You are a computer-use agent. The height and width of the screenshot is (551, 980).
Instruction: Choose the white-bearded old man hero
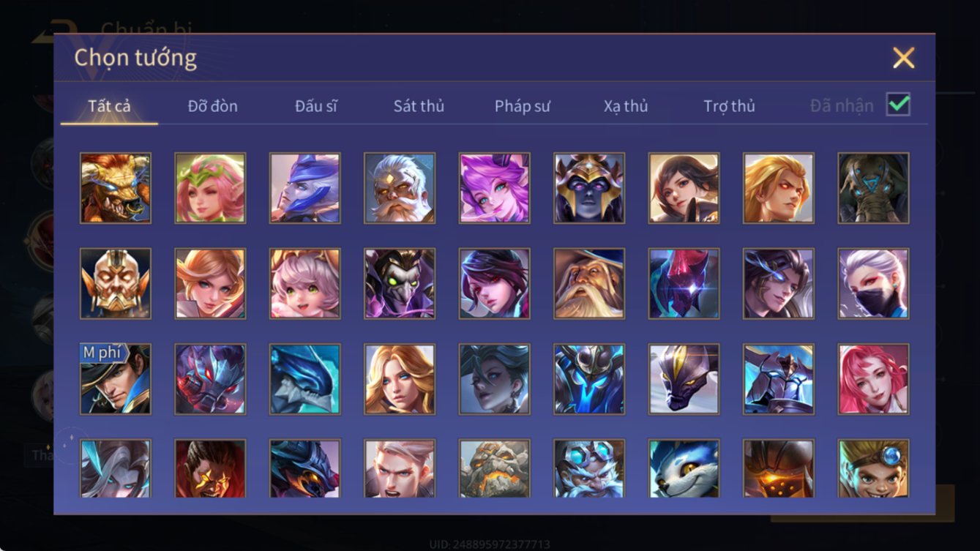coord(400,188)
